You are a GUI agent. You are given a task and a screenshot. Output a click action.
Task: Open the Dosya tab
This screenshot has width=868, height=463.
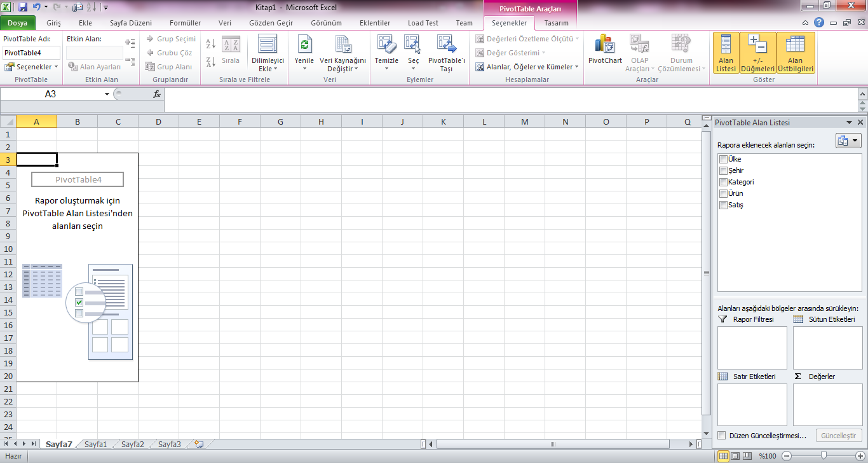click(x=18, y=23)
